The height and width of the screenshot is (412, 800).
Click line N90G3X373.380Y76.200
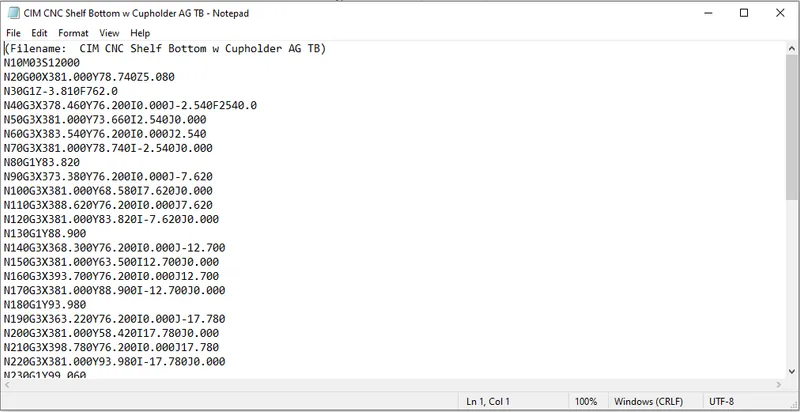coord(108,177)
